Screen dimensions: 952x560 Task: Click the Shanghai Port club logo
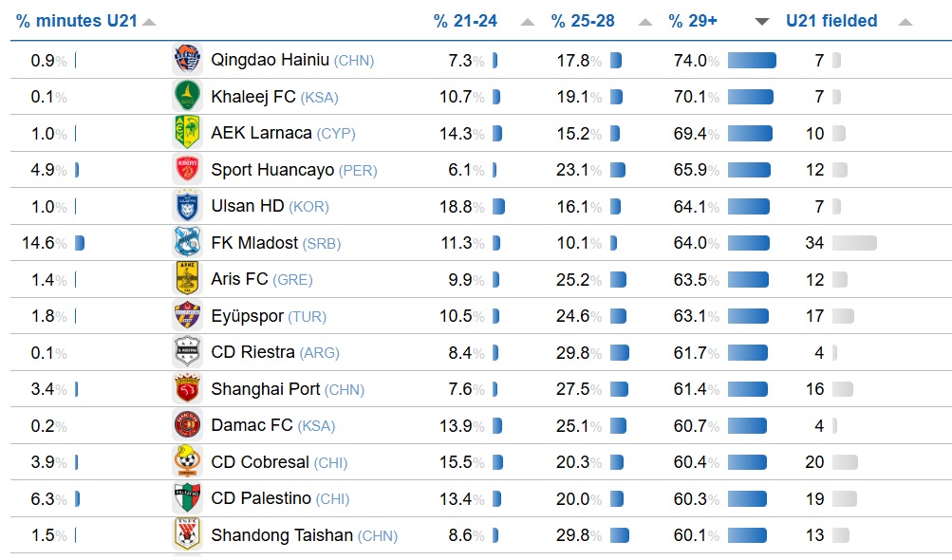pyautogui.click(x=187, y=389)
